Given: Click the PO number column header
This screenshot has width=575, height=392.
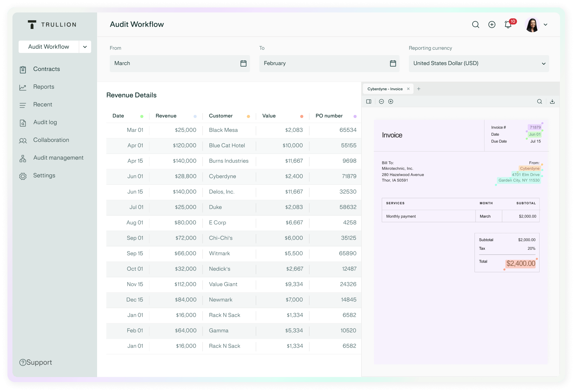Looking at the screenshot, I should 329,116.
